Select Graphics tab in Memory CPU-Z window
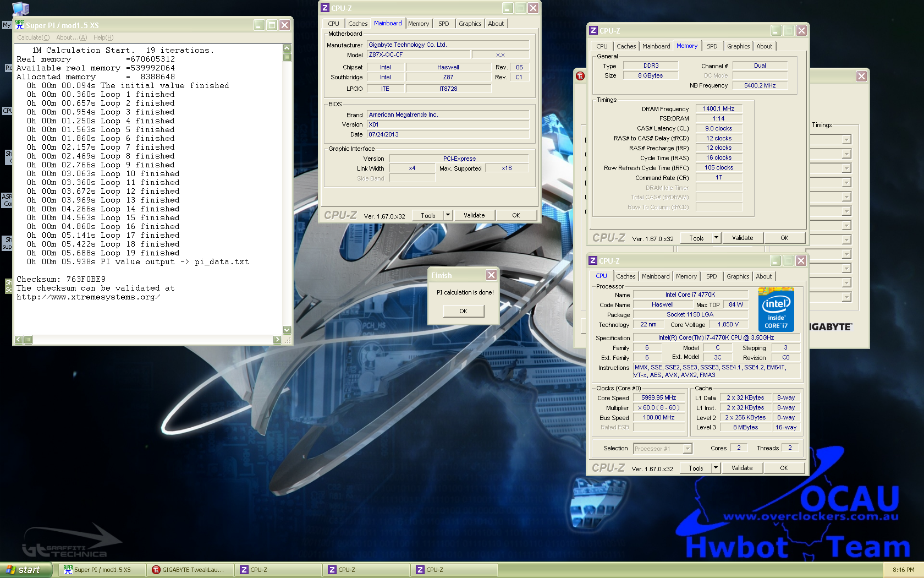This screenshot has height=578, width=924. [738, 46]
